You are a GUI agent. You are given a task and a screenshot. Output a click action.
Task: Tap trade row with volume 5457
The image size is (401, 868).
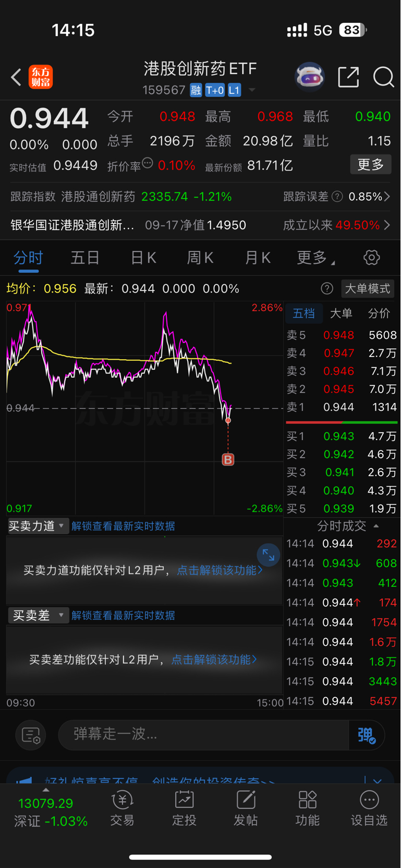point(342,701)
